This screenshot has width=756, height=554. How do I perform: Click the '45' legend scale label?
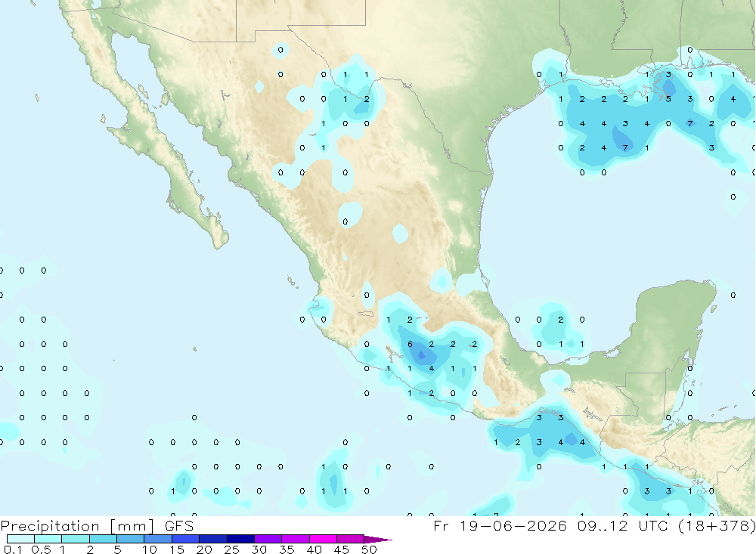point(342,549)
